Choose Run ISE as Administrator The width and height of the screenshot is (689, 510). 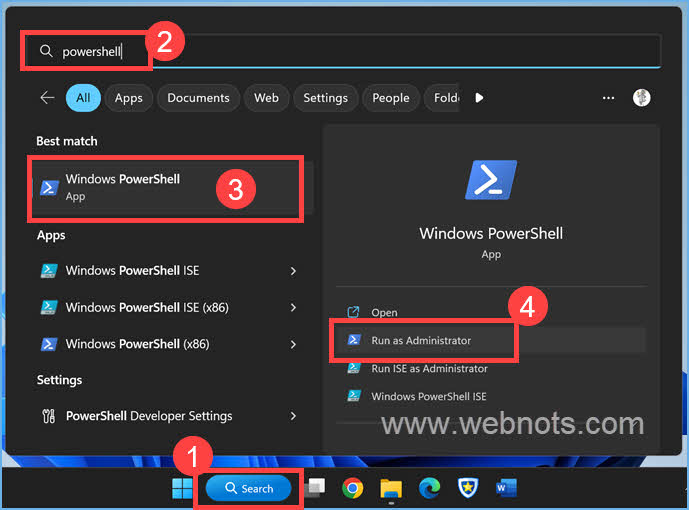[491, 368]
